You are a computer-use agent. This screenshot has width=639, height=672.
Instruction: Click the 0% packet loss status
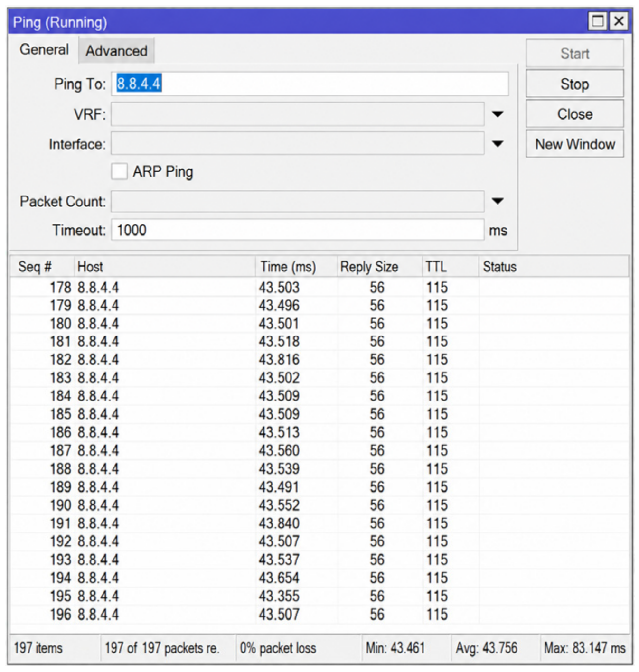click(278, 648)
